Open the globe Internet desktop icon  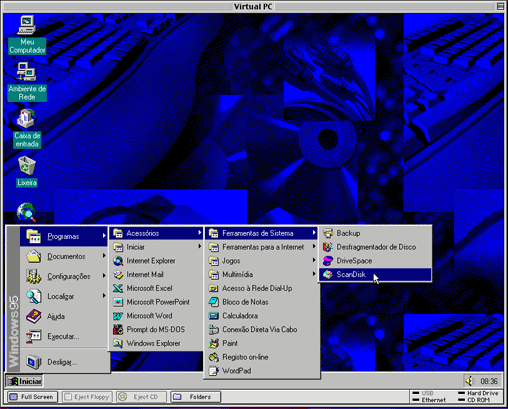click(27, 212)
